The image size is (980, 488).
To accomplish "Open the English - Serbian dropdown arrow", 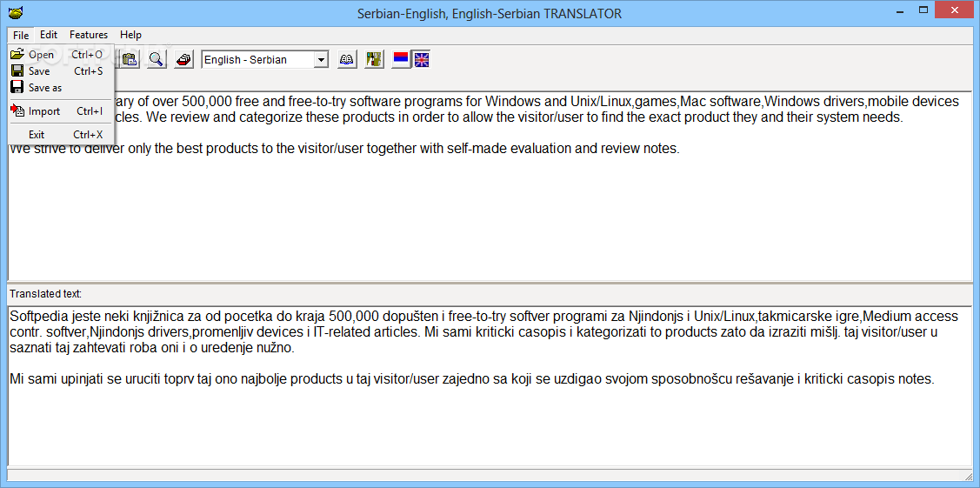I will [321, 60].
